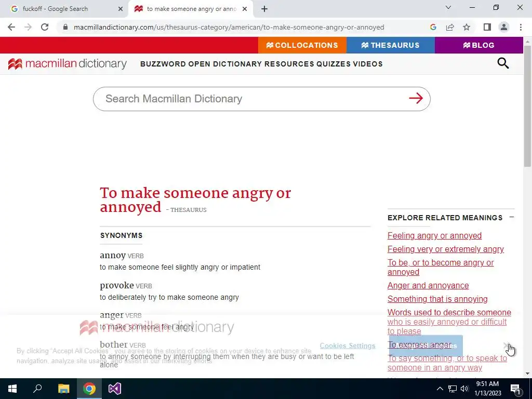Screen dimensions: 532x399
Task: Open 'To say something, or to speak' link
Action: pyautogui.click(x=447, y=363)
